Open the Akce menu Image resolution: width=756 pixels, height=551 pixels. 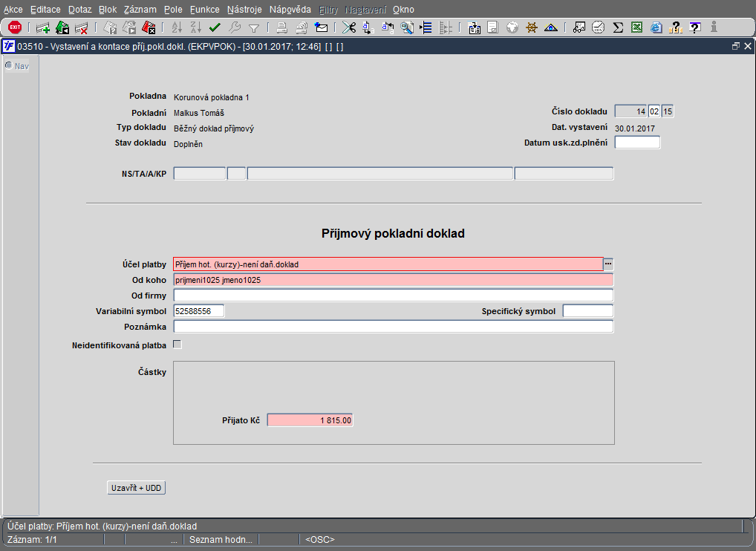click(x=13, y=10)
